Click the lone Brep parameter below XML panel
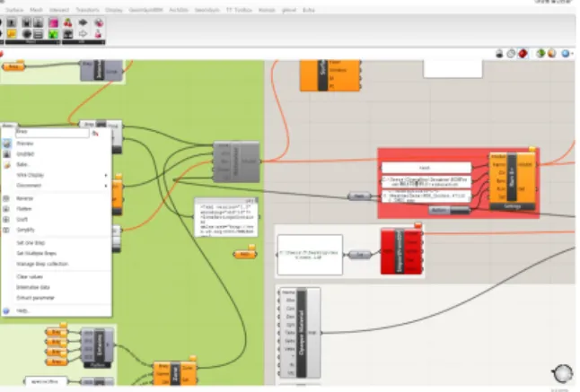 (x=245, y=254)
